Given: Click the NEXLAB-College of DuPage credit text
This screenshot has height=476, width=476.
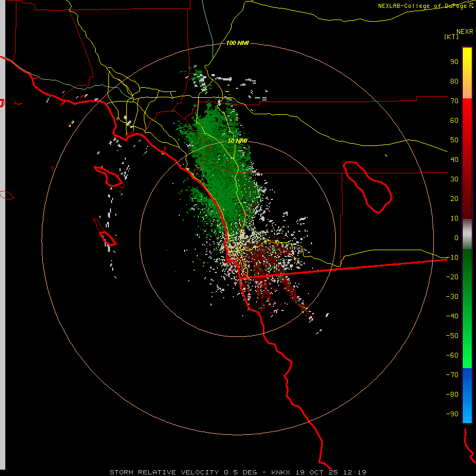Looking at the screenshot, I should click(x=425, y=6).
